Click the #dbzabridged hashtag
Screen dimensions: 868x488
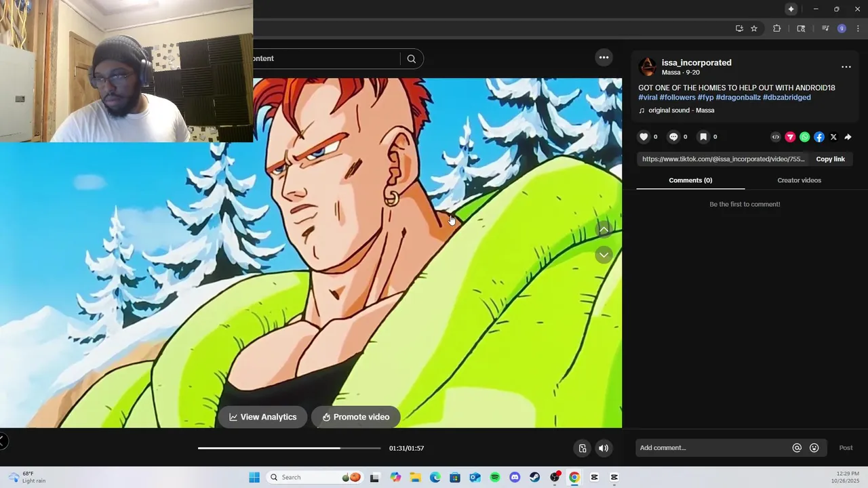pos(787,98)
